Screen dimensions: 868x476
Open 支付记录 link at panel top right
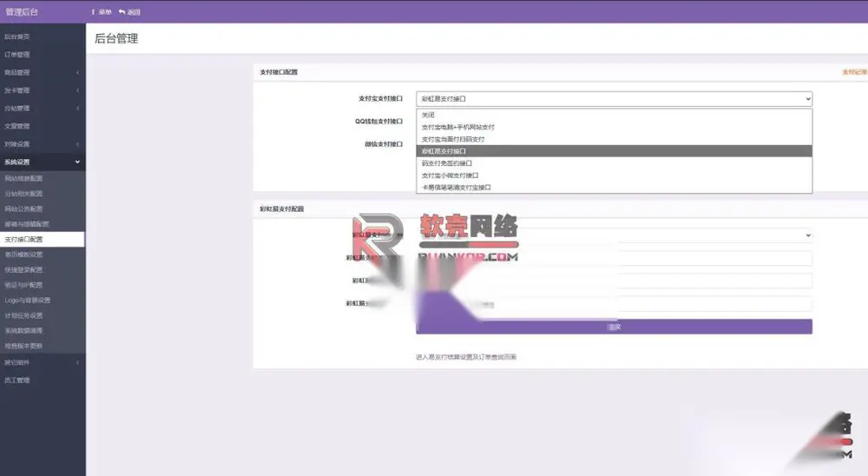pyautogui.click(x=855, y=72)
